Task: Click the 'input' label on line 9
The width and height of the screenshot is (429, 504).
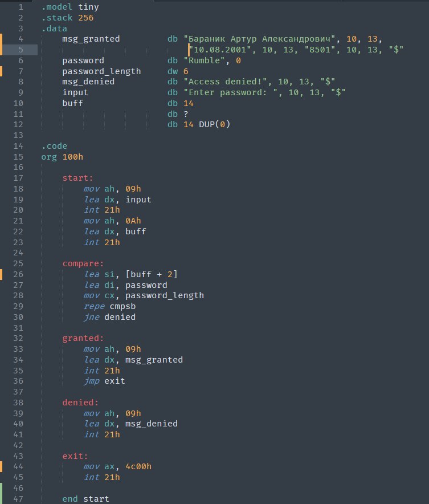Action: pyautogui.click(x=75, y=92)
